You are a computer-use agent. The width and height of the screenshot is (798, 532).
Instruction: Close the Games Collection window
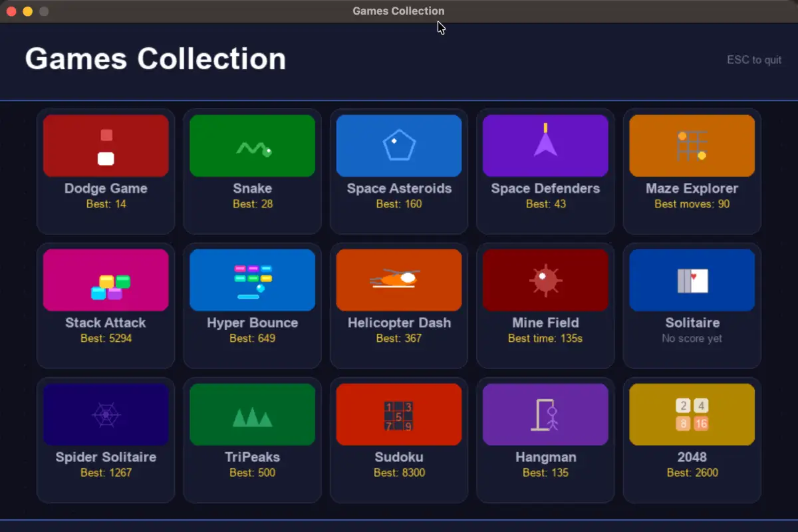point(11,11)
